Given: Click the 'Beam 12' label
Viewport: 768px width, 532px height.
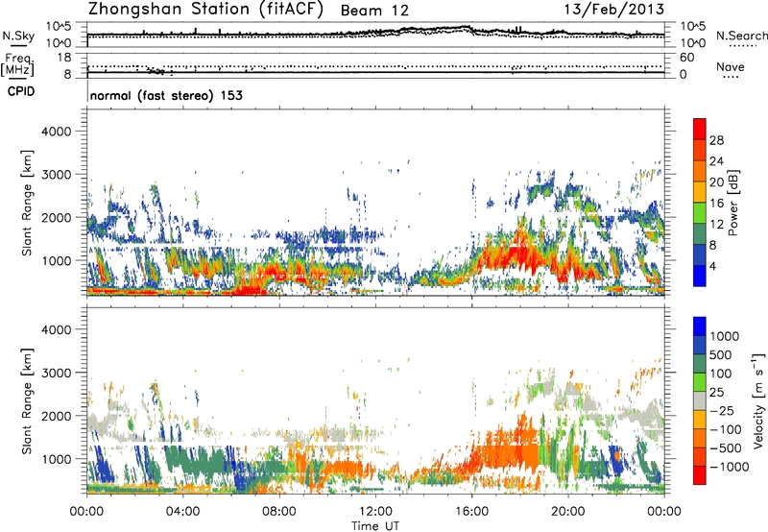Looking at the screenshot, I should click(x=374, y=11).
